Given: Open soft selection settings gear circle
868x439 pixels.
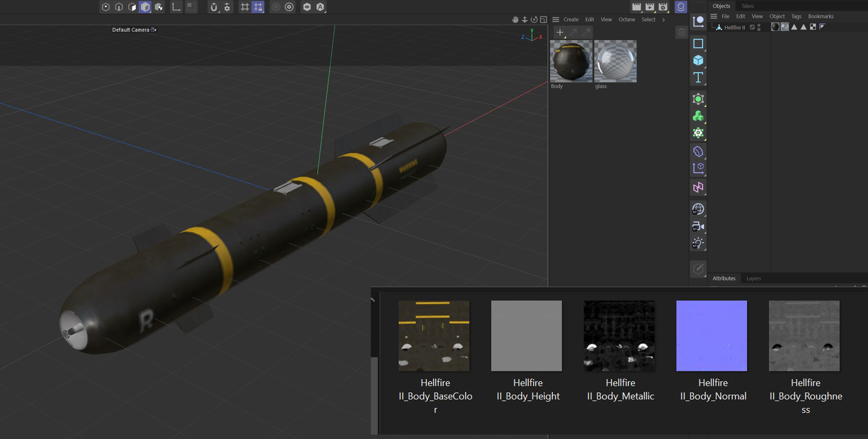Looking at the screenshot, I should pos(289,7).
